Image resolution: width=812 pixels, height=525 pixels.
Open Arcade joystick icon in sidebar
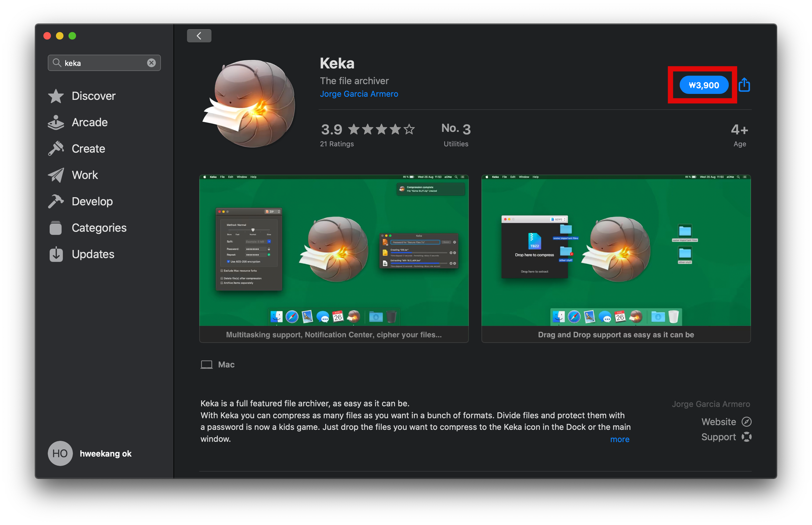(x=56, y=122)
